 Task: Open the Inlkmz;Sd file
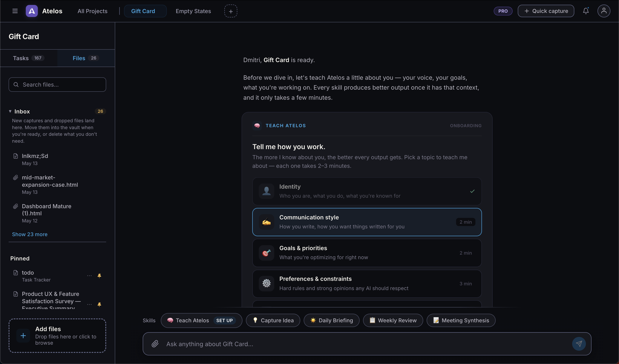coord(57,159)
